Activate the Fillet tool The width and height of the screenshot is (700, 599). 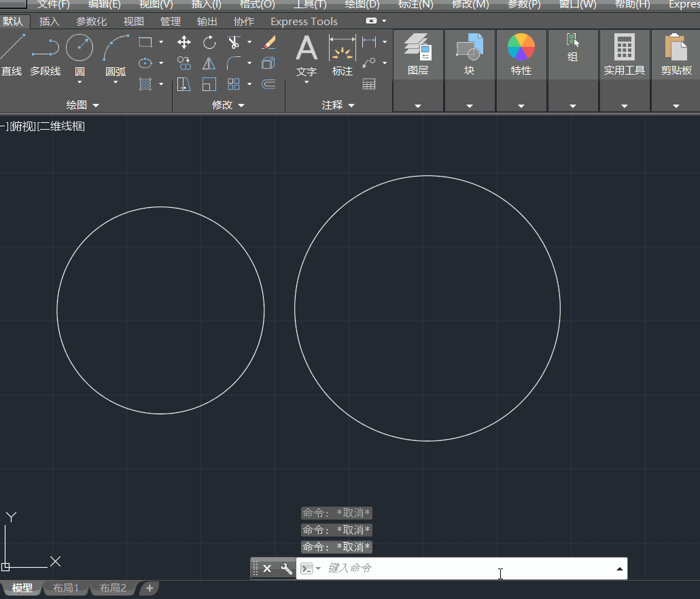[234, 63]
